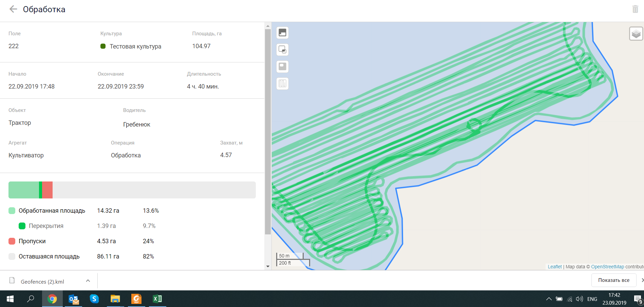Toggle processed area display on the map

pyautogui.click(x=282, y=33)
